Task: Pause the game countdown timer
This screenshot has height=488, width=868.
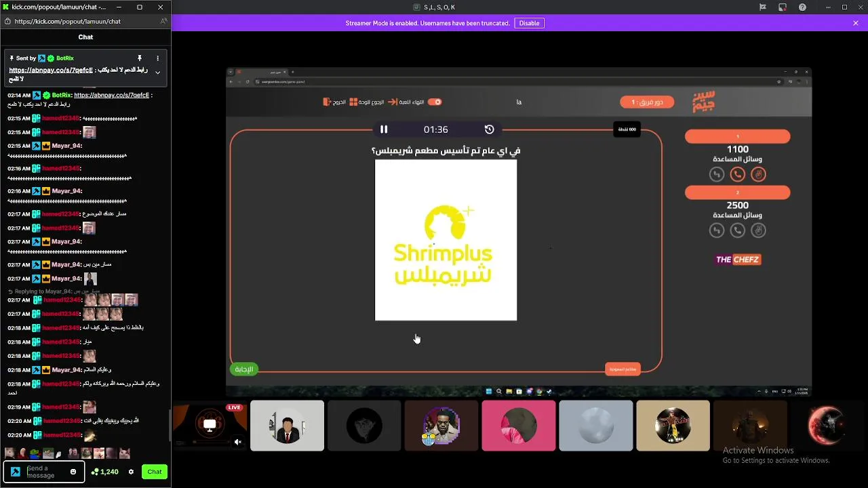Action: [384, 129]
